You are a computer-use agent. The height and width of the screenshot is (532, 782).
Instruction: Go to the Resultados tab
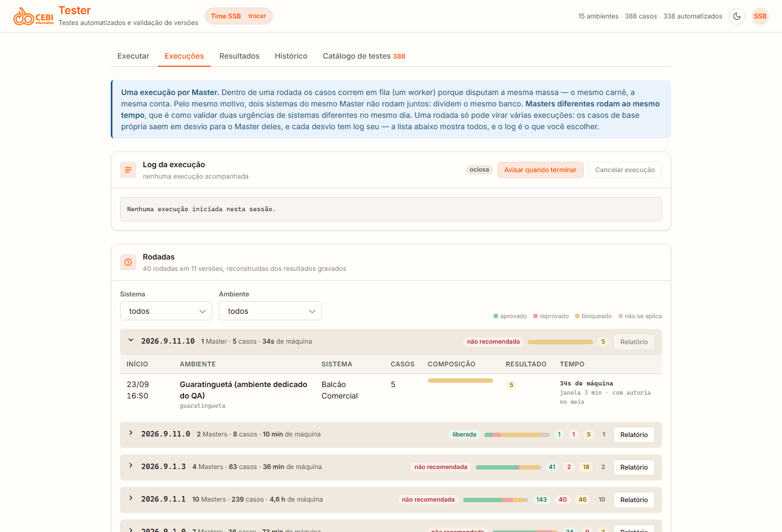239,56
